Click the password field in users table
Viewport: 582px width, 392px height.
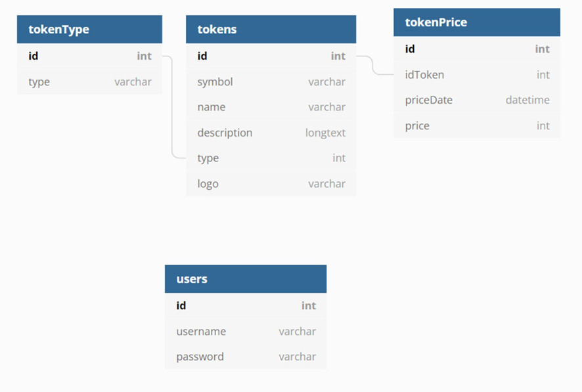point(246,357)
